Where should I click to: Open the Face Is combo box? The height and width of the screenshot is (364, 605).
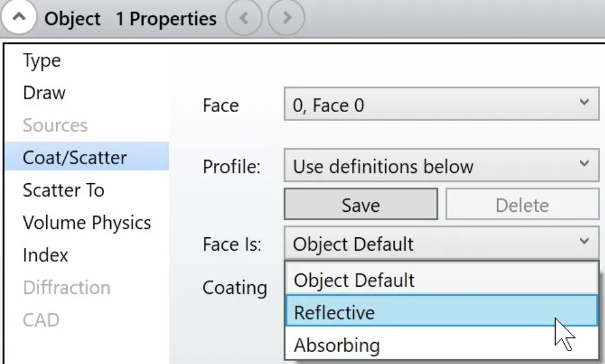coord(441,243)
